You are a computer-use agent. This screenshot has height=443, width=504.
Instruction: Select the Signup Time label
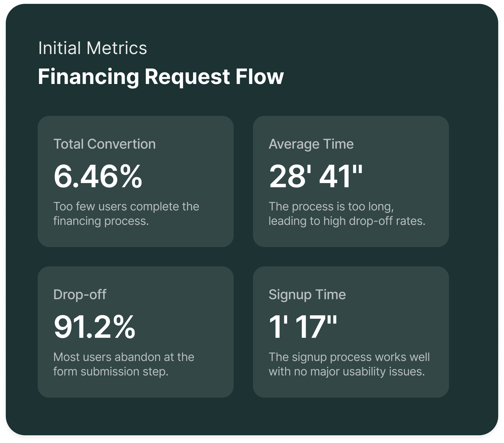click(x=307, y=294)
